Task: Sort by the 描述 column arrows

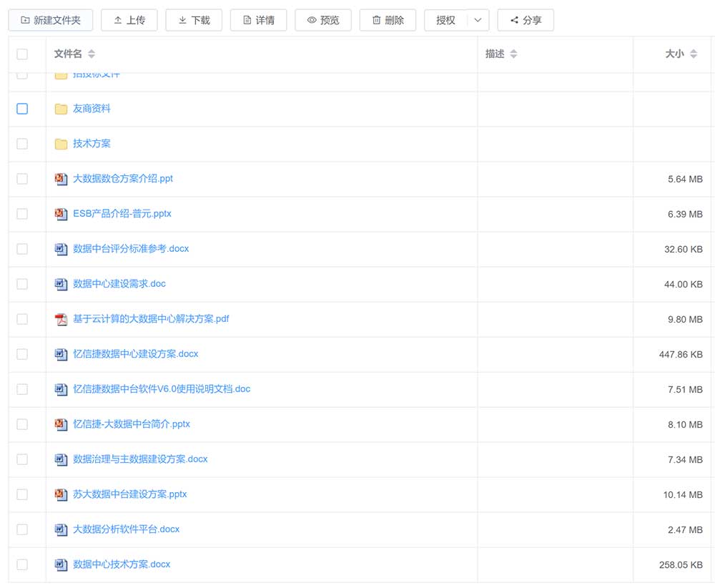Action: [x=513, y=54]
